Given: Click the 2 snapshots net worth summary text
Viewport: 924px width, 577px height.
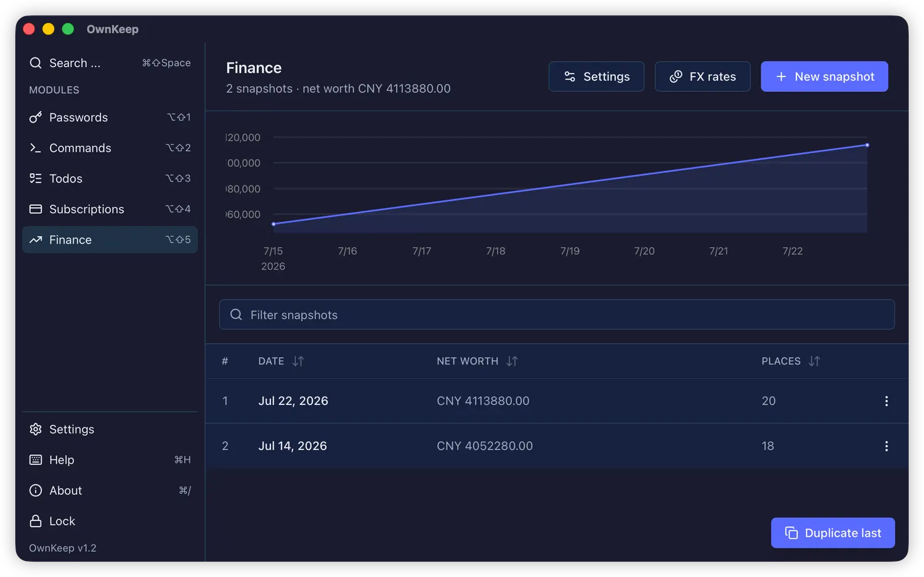Looking at the screenshot, I should 338,89.
